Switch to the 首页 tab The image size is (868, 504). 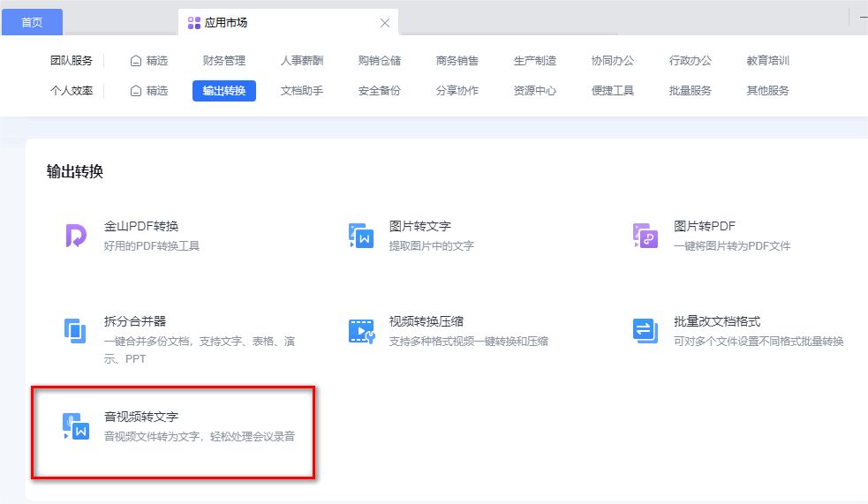[32, 22]
